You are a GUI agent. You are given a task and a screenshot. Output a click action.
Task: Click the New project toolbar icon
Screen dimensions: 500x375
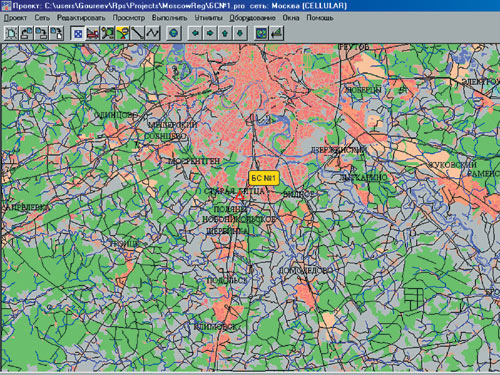[x=11, y=33]
